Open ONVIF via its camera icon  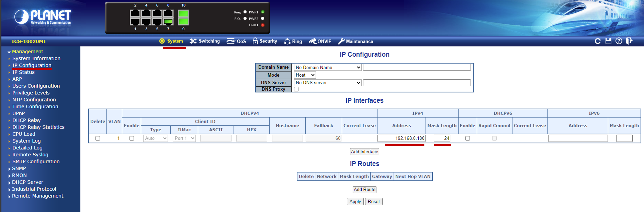point(312,41)
